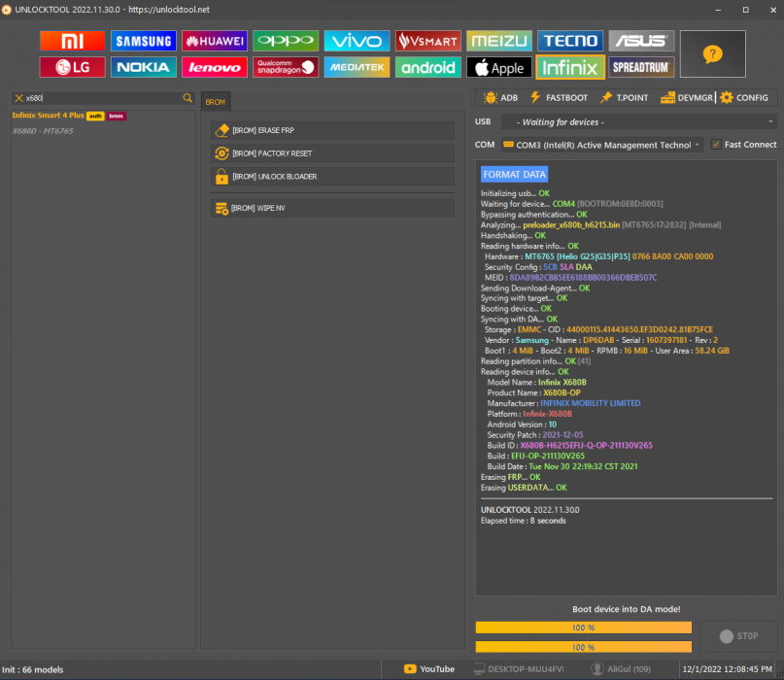This screenshot has width=784, height=680.
Task: Open the Fastboot tools
Action: coord(559,97)
